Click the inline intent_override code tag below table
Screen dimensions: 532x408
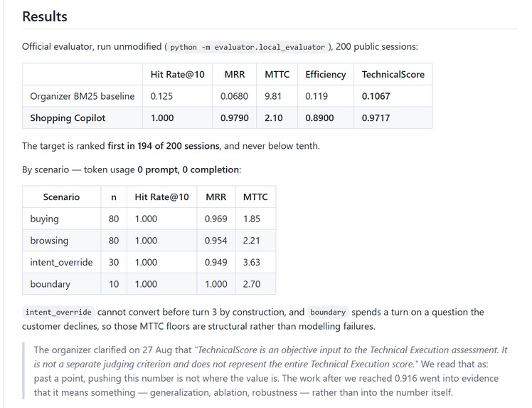click(x=58, y=312)
